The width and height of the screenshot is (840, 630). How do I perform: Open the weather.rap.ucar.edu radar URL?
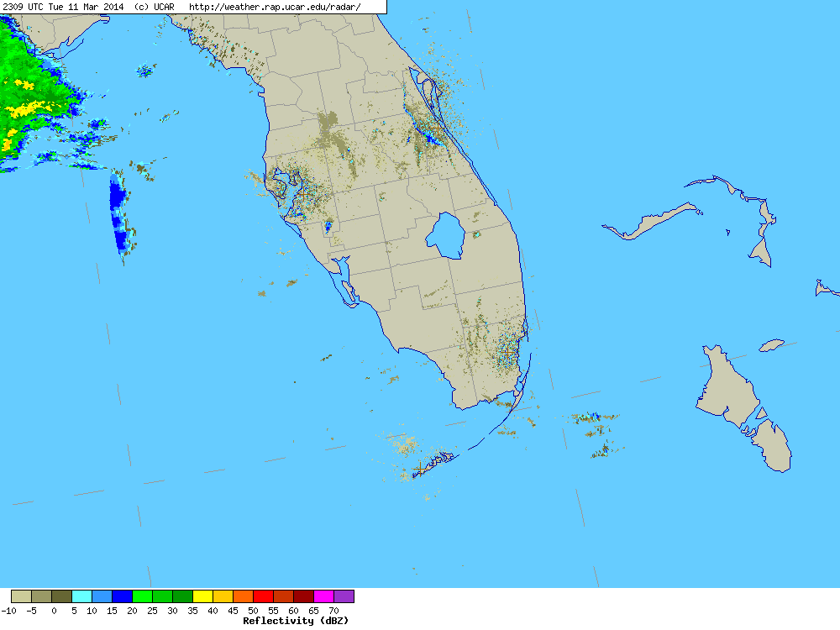click(x=275, y=7)
